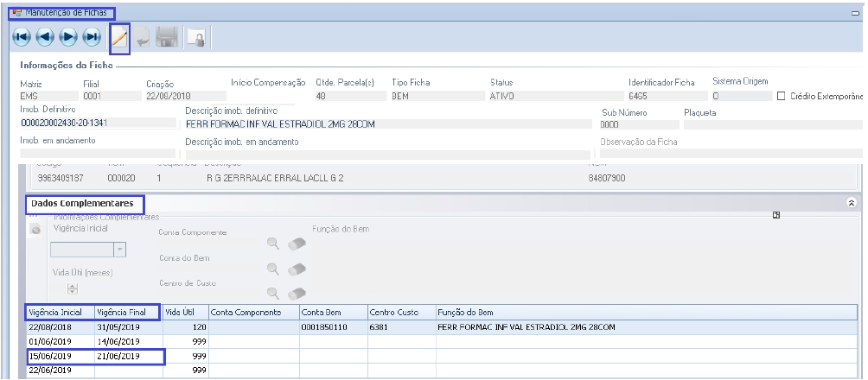Select the row starting 15/06/2019
The image size is (868, 380).
pyautogui.click(x=94, y=356)
